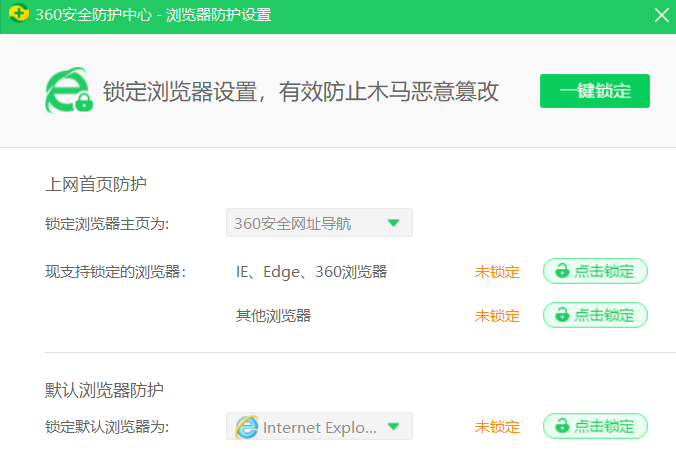
Task: Click 未锁定 status for 其他浏览器
Action: tap(497, 316)
